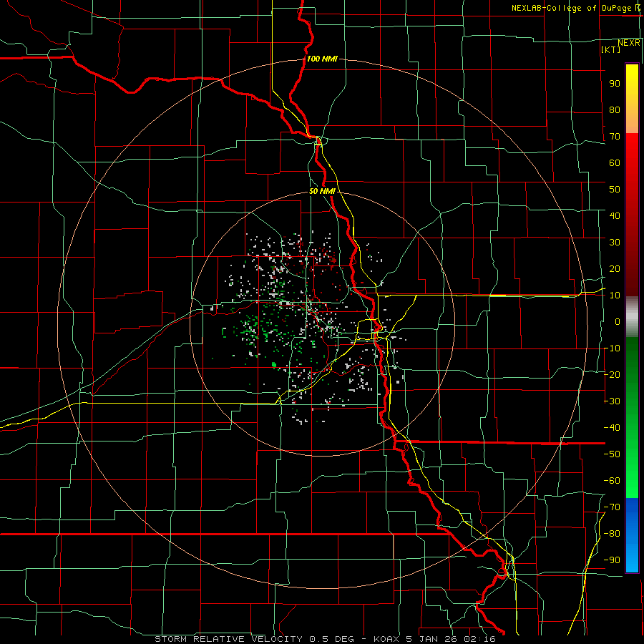Click the 0 value on velocity scale
This screenshot has width=644, height=644.
[618, 322]
